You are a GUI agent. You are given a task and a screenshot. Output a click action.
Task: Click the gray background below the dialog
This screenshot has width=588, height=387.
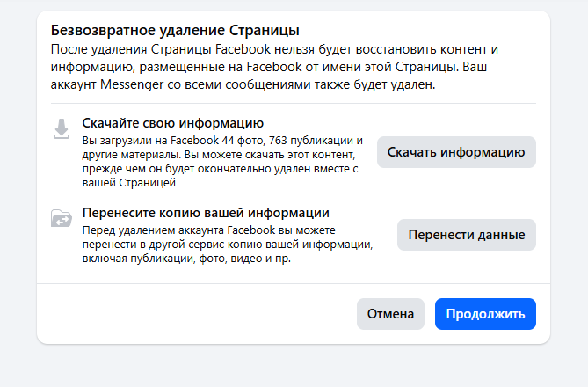pyautogui.click(x=294, y=367)
